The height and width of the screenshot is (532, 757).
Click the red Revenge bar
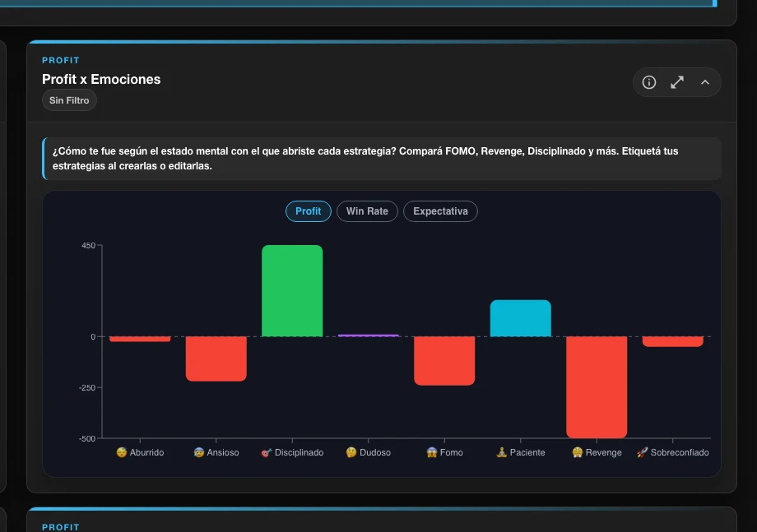click(x=597, y=387)
